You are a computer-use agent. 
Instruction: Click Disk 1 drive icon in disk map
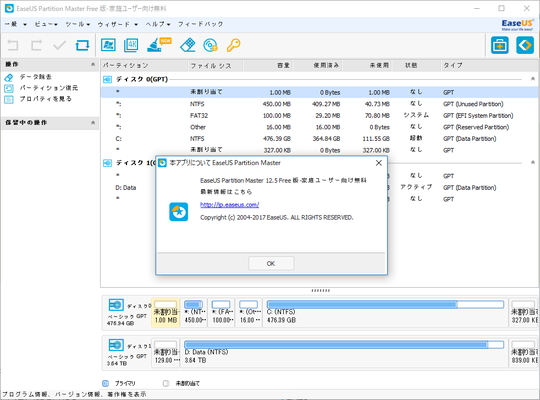pyautogui.click(x=116, y=345)
